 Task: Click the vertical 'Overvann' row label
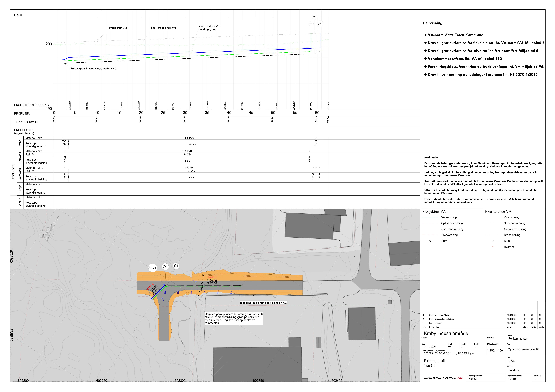20,174
